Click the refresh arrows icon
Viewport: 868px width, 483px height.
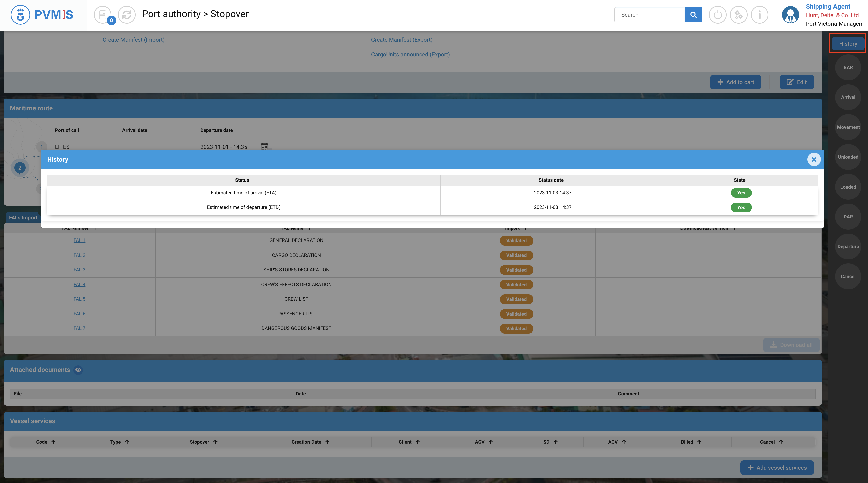point(127,15)
